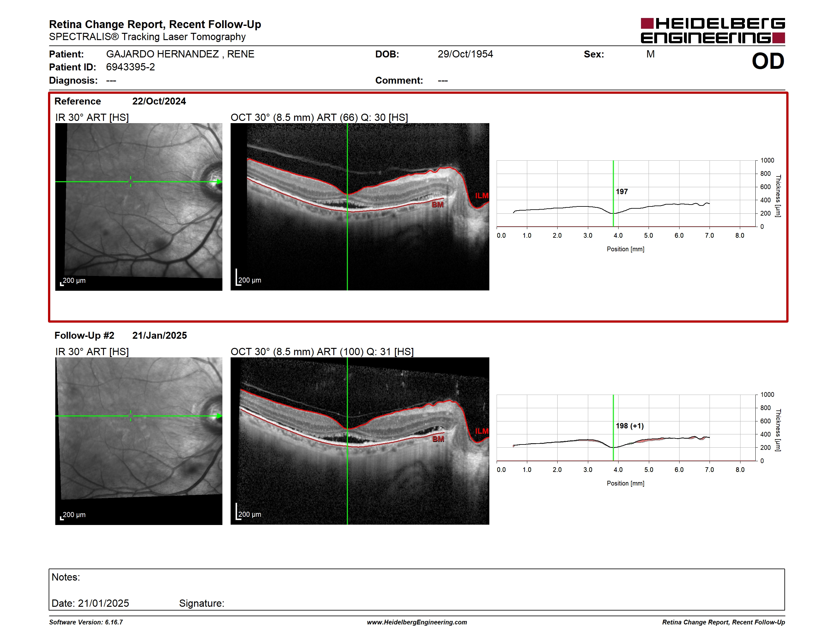The width and height of the screenshot is (834, 644).
Task: Click the "BM" label in Reference OCT scan
Action: [x=438, y=205]
